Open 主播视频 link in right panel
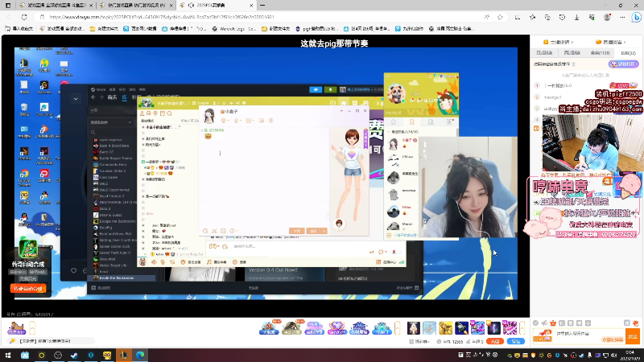The image size is (644, 362). pos(558,42)
